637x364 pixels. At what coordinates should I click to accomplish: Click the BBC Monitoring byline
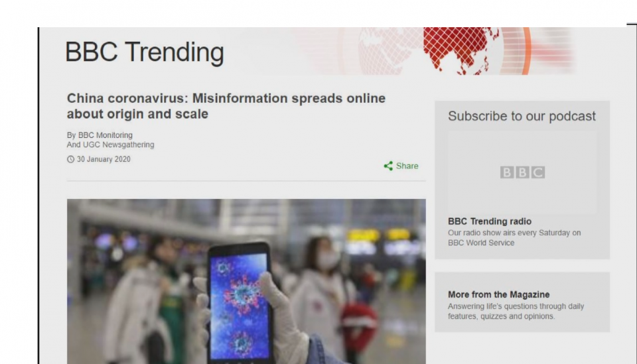(x=100, y=135)
